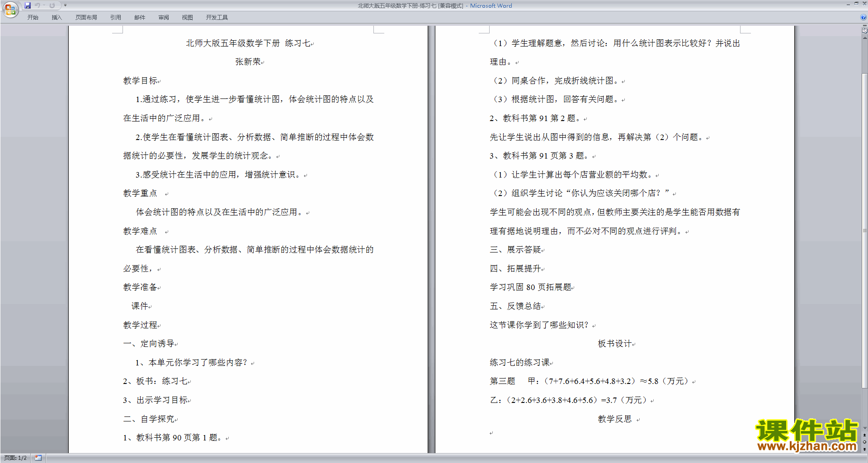This screenshot has width=868, height=463.
Task: Click line （1）让学生计算出每个店营业额的平均数
Action: click(572, 175)
